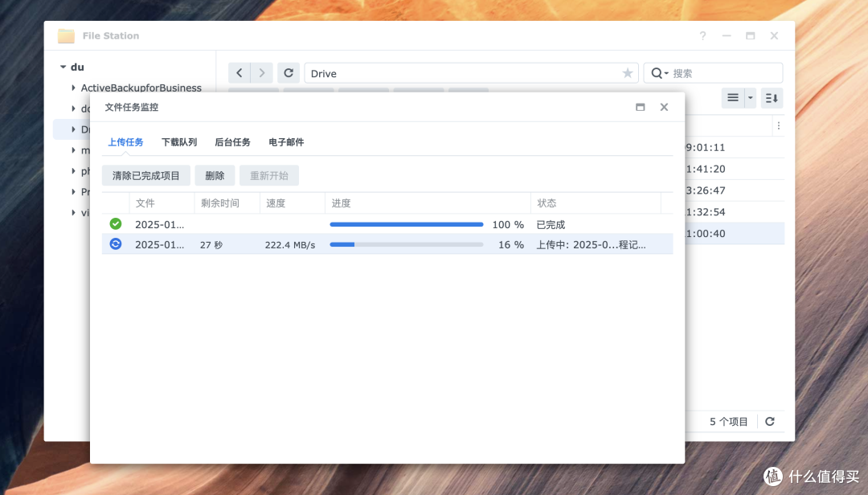Open the sort order button
868x495 pixels.
tap(772, 98)
